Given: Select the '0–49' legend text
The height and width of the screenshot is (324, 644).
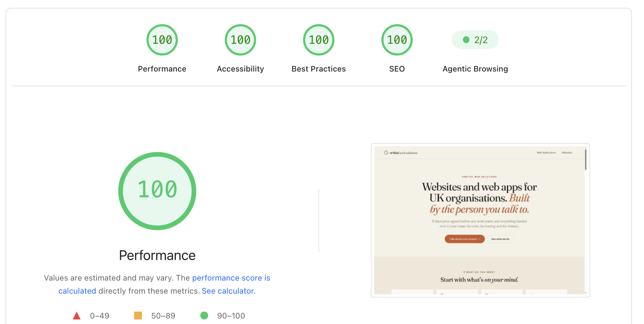Looking at the screenshot, I should [100, 316].
